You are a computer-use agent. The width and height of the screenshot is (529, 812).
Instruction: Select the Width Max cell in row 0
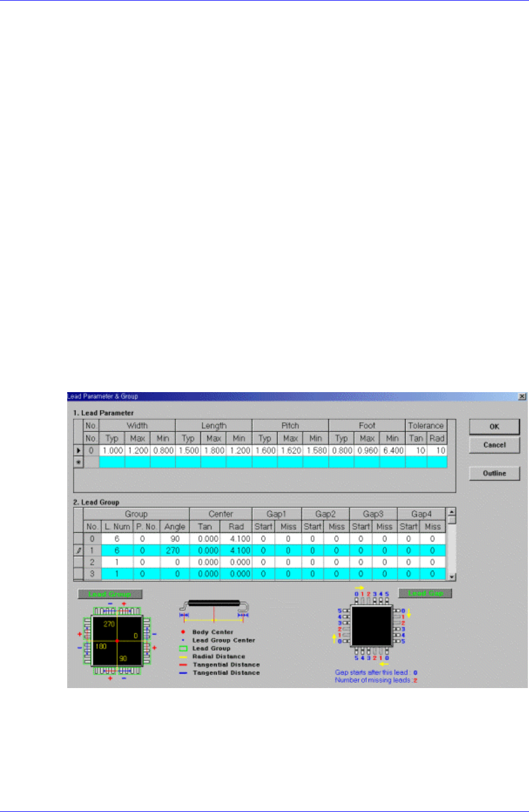point(138,450)
